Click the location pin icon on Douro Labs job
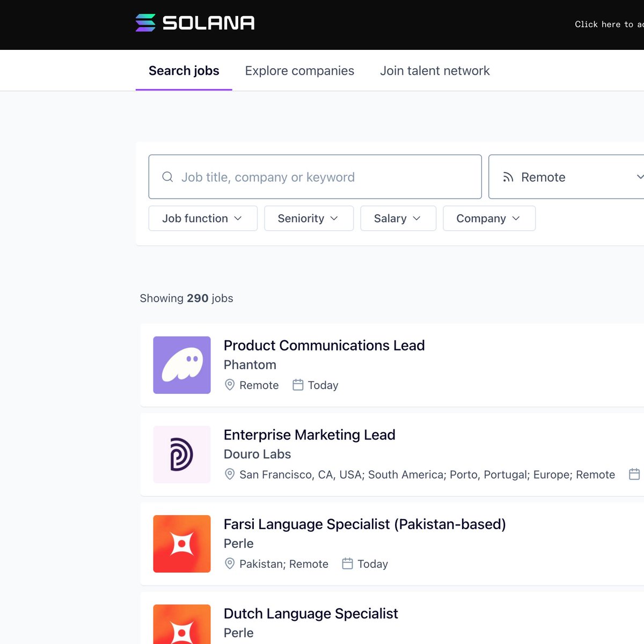This screenshot has width=644, height=644. pos(230,474)
